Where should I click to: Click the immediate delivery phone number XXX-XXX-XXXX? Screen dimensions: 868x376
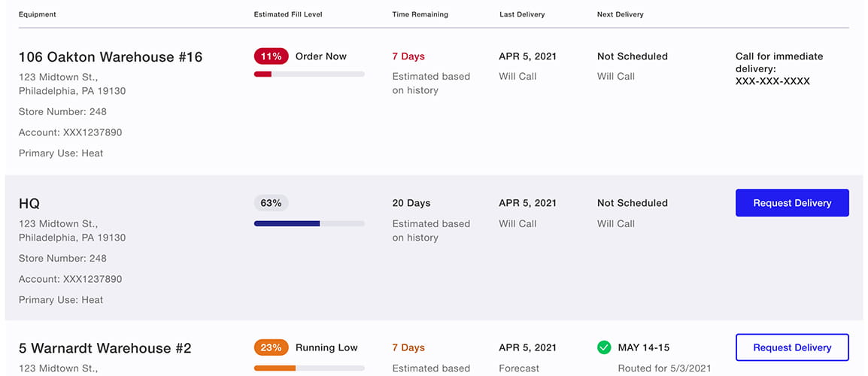(772, 81)
